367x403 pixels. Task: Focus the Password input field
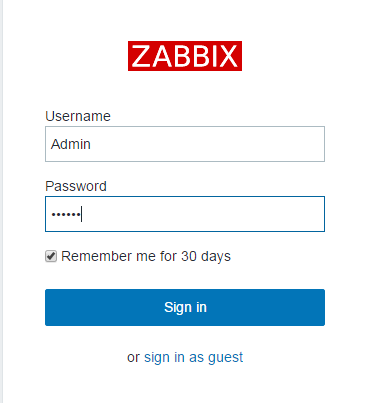tap(185, 214)
